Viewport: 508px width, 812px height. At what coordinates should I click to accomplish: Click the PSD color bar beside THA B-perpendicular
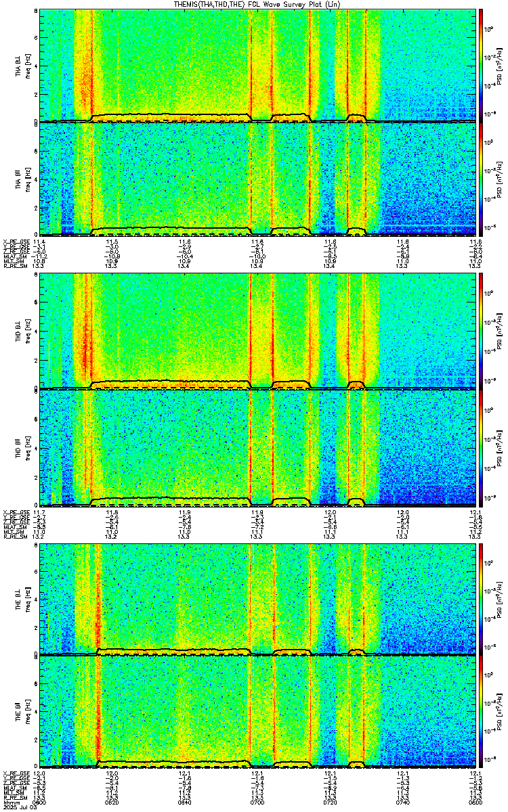(x=481, y=65)
